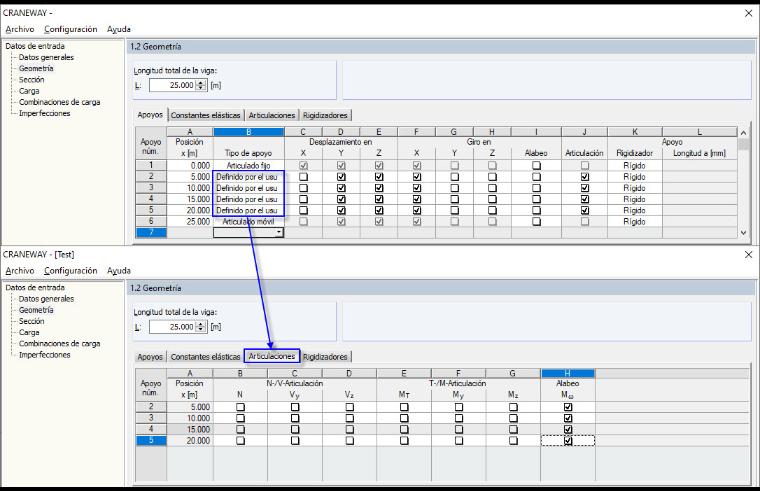Close the CRANEWAY [Test] window

coord(748,254)
